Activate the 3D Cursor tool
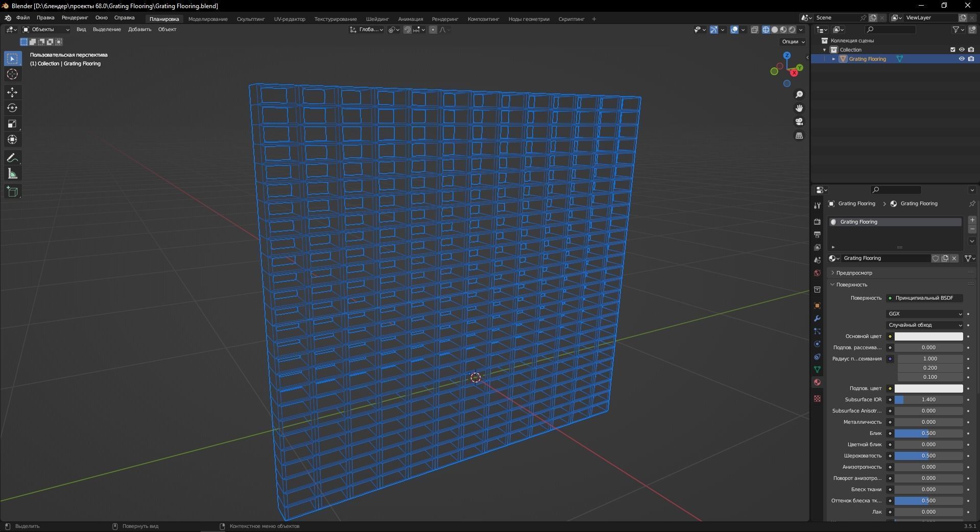This screenshot has height=532, width=980. [12, 75]
